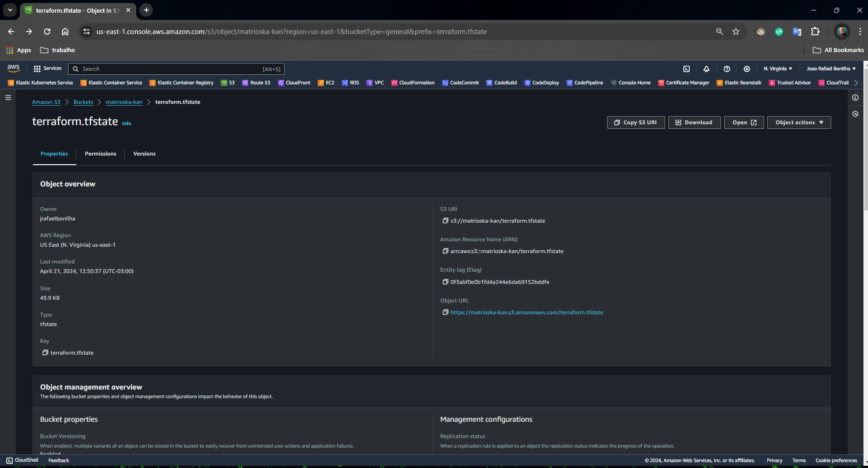This screenshot has height=468, width=868.
Task: Open the browser home page
Action: coord(65,32)
